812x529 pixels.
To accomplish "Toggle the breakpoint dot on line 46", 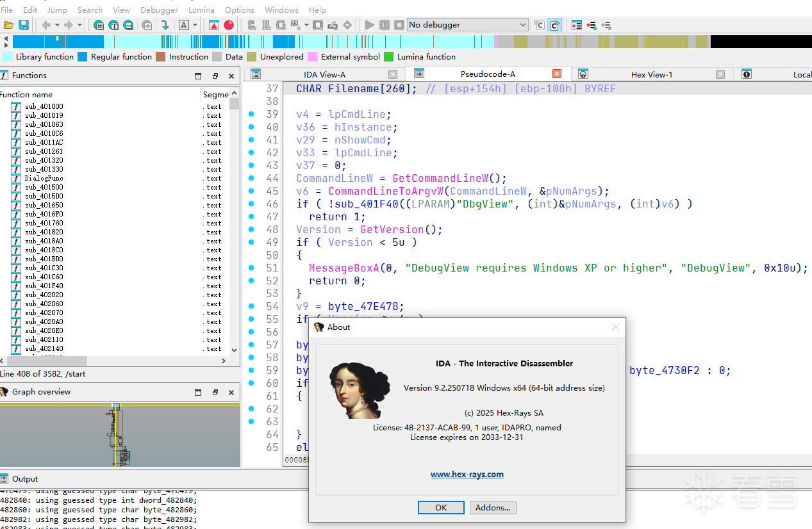I will coord(251,204).
